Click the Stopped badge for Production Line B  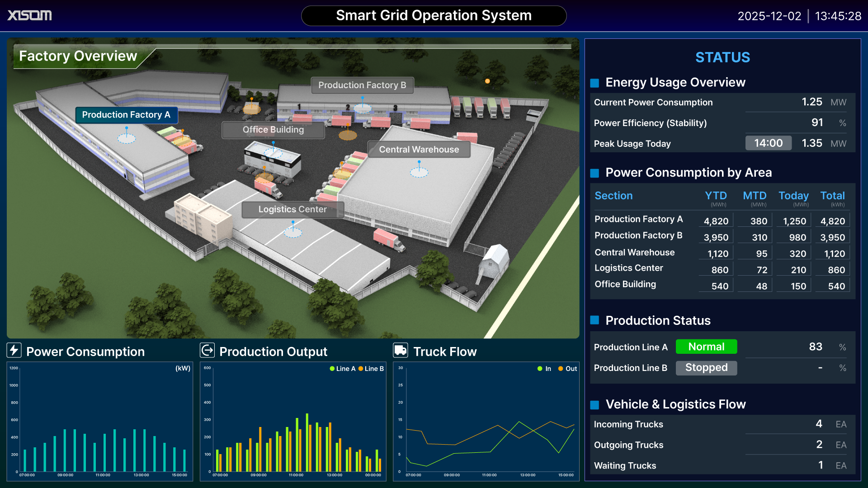tap(706, 368)
